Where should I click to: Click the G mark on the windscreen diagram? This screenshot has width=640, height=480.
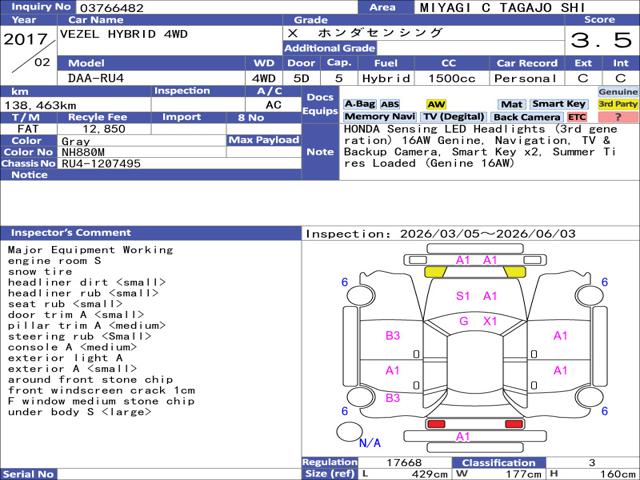tap(464, 321)
